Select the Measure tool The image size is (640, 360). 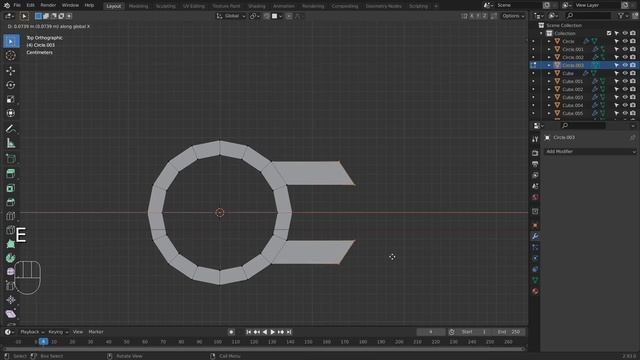(x=11, y=143)
